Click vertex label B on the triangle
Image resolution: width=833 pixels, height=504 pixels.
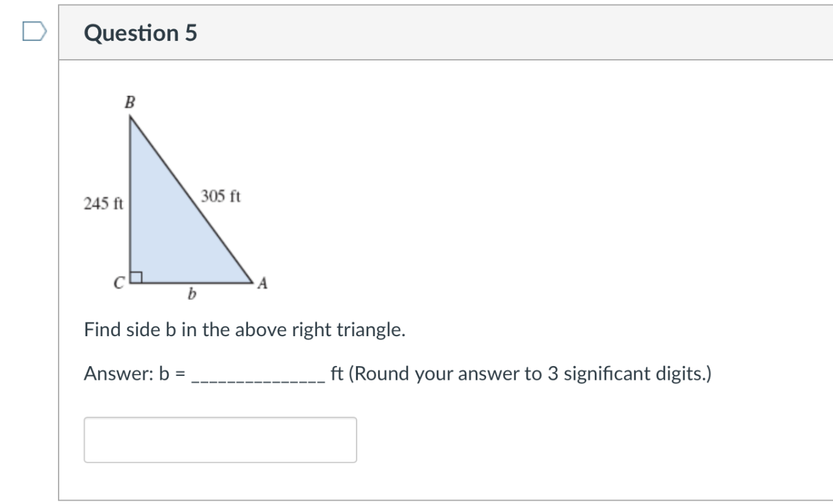coord(129,102)
